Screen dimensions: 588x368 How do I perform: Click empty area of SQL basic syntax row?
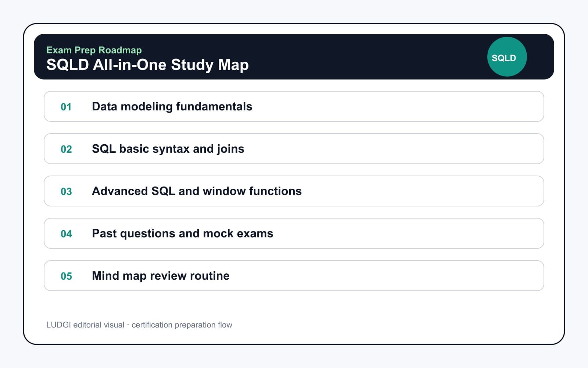coord(393,149)
